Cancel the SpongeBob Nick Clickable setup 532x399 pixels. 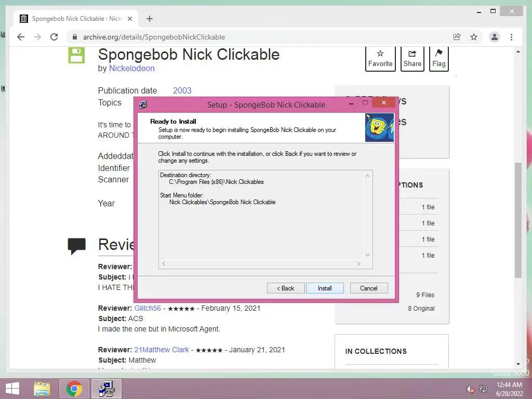pos(369,288)
